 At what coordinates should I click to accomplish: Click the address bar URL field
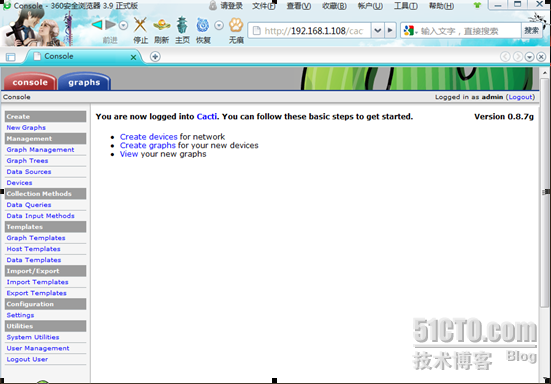[x=311, y=31]
